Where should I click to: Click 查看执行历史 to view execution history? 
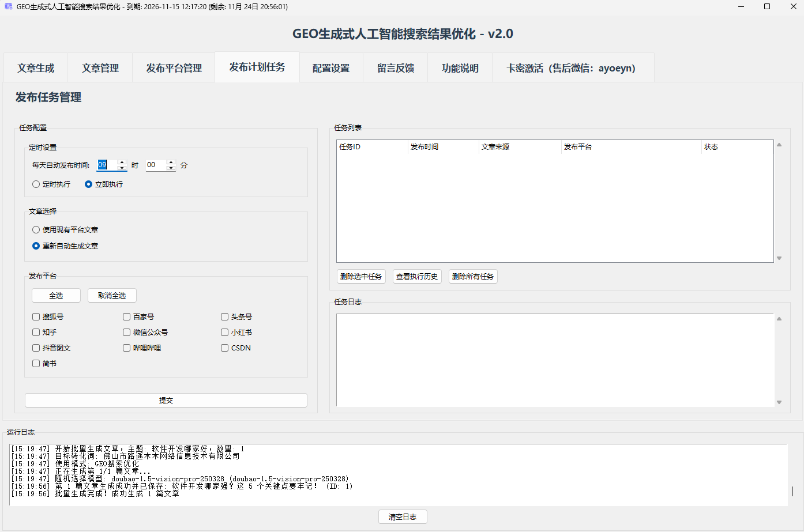(417, 276)
